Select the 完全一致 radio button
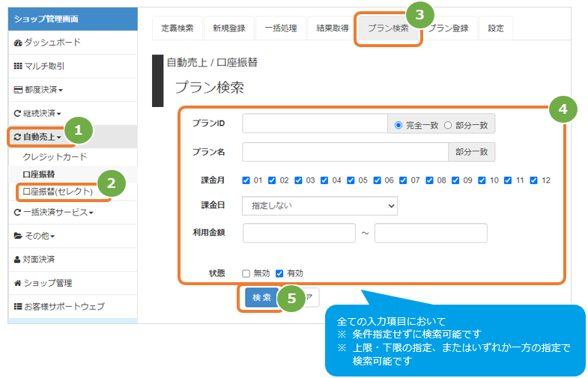The width and height of the screenshot is (588, 378). (398, 125)
